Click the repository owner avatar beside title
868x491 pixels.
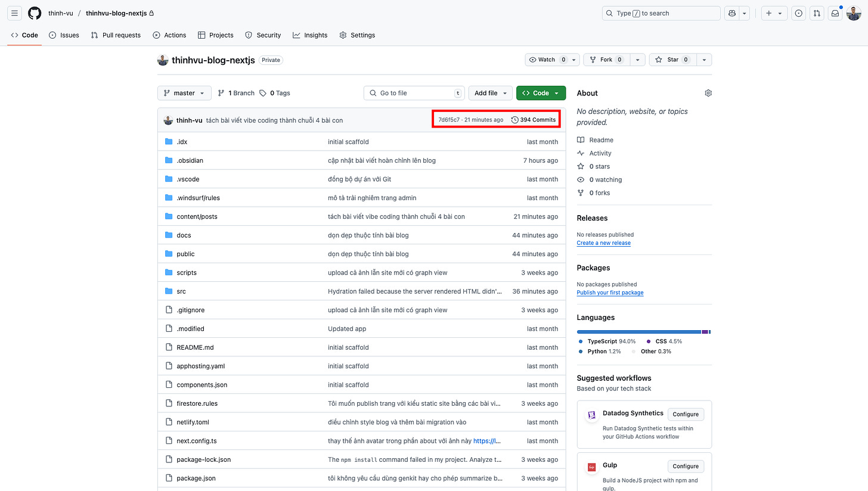(x=163, y=60)
